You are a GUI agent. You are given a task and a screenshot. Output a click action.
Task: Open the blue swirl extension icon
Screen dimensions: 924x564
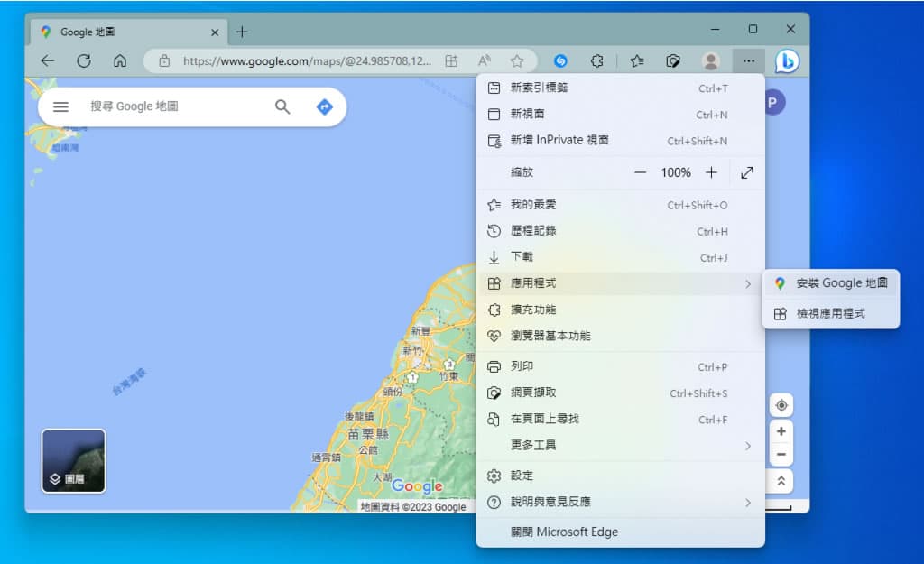click(560, 60)
